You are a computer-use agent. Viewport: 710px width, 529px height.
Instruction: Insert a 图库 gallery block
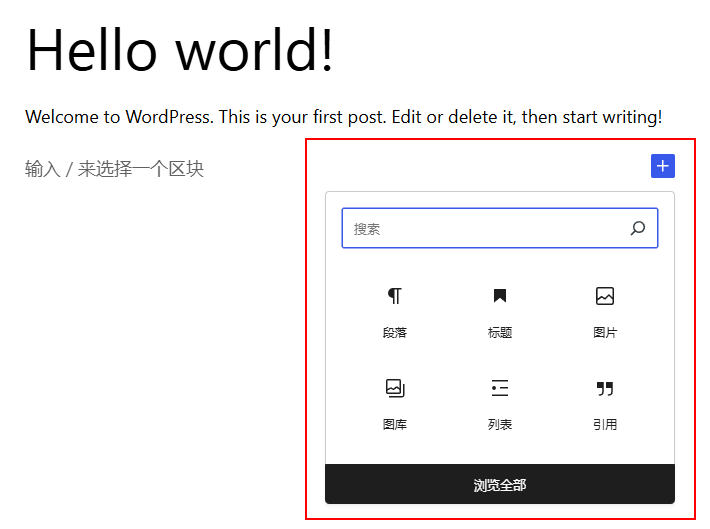pyautogui.click(x=394, y=404)
